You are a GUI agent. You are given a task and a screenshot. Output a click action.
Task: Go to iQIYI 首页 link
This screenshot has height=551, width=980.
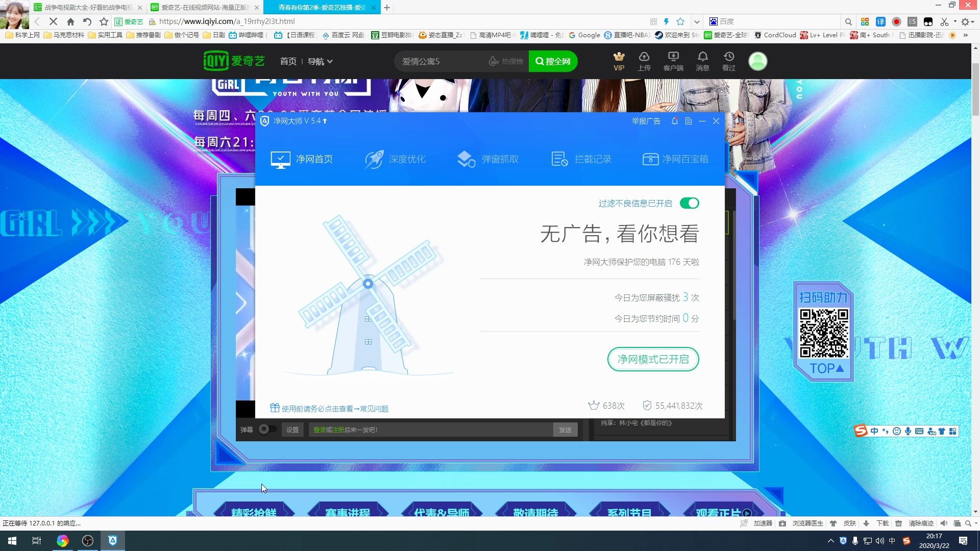[x=288, y=61]
